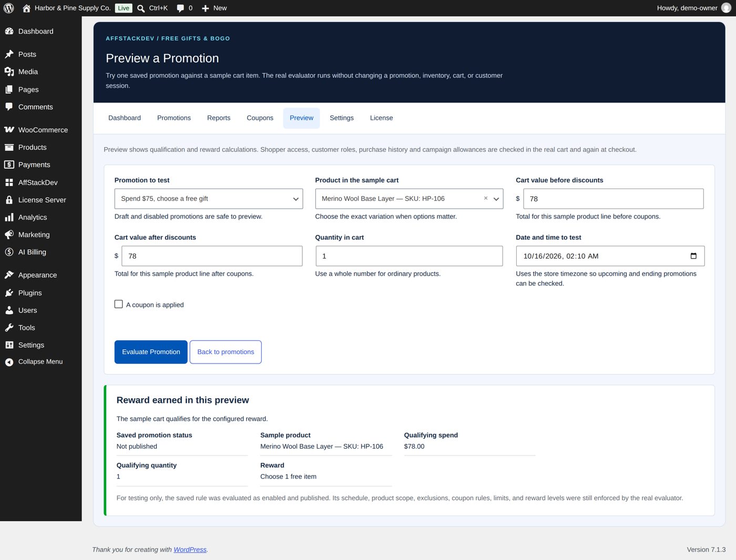The width and height of the screenshot is (736, 560).
Task: Open the License tab
Action: pyautogui.click(x=381, y=118)
